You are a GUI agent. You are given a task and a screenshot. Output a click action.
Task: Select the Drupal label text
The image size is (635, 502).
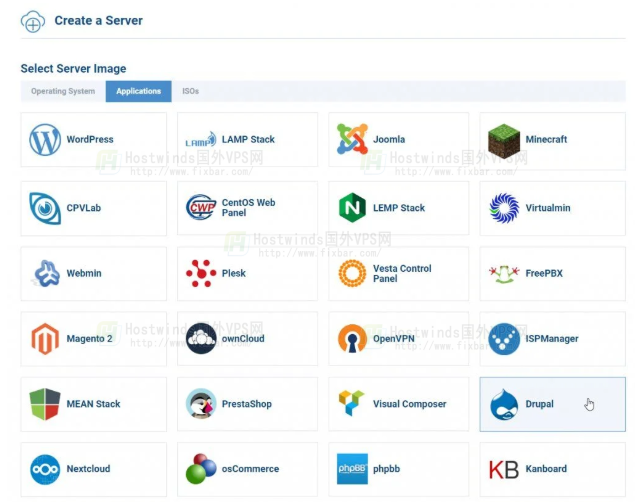click(539, 404)
